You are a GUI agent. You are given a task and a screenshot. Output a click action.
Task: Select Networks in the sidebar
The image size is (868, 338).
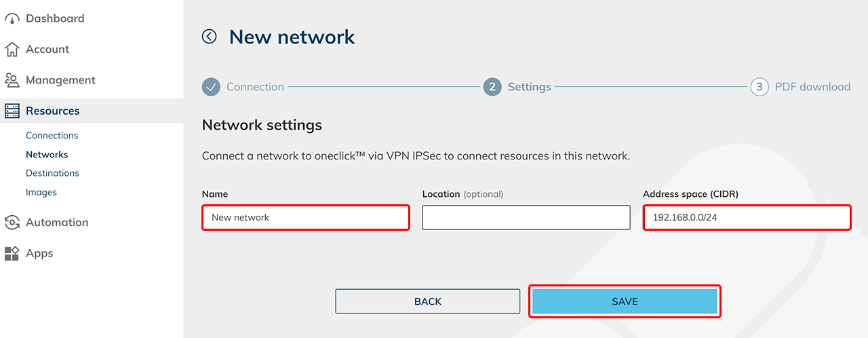pyautogui.click(x=47, y=155)
